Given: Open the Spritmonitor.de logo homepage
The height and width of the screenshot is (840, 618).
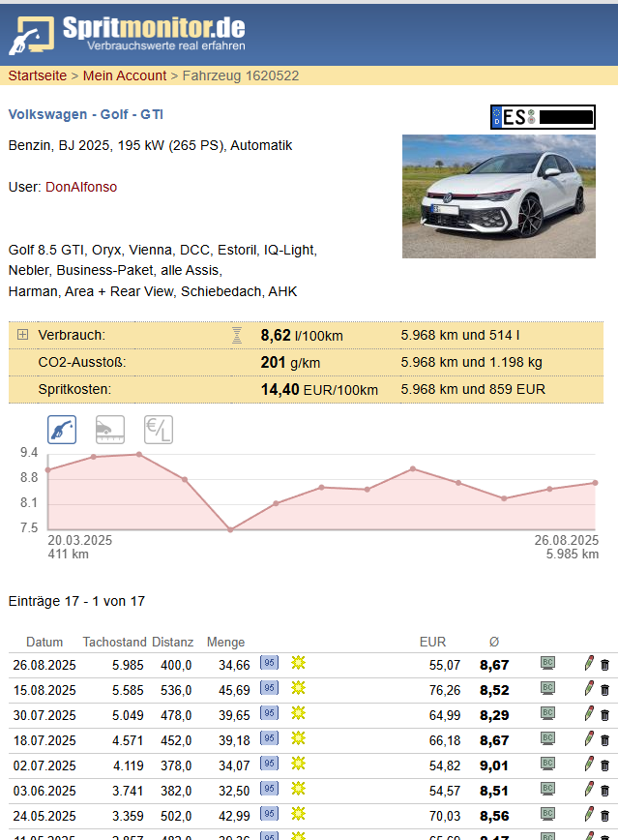Looking at the screenshot, I should [x=127, y=34].
